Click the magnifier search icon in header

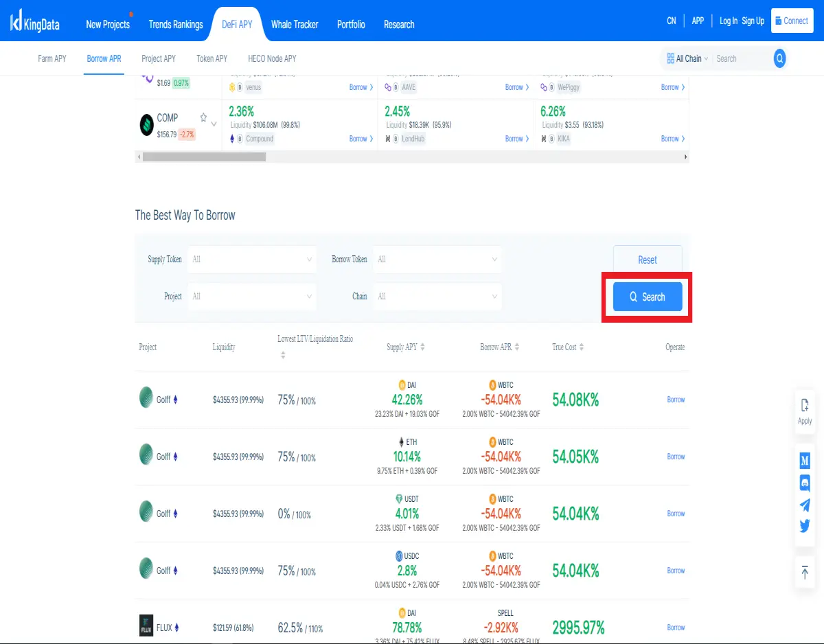[x=779, y=58]
